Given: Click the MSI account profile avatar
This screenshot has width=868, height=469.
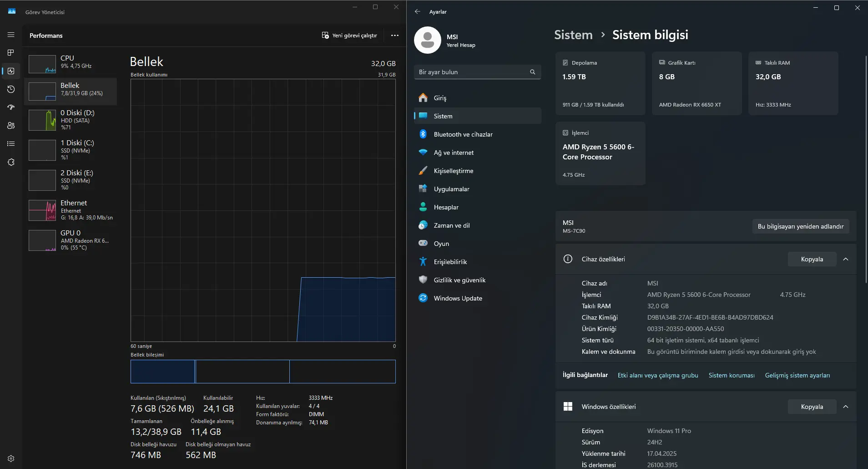Looking at the screenshot, I should click(428, 40).
